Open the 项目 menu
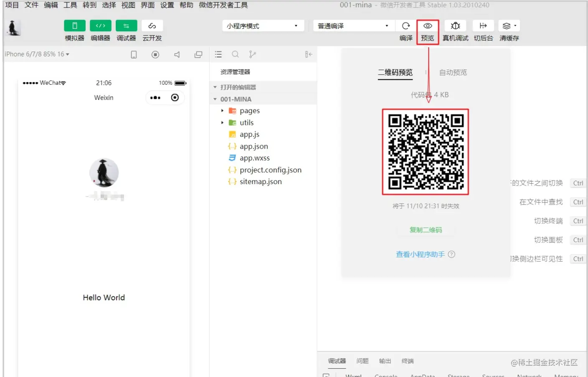588x377 pixels. pyautogui.click(x=12, y=5)
